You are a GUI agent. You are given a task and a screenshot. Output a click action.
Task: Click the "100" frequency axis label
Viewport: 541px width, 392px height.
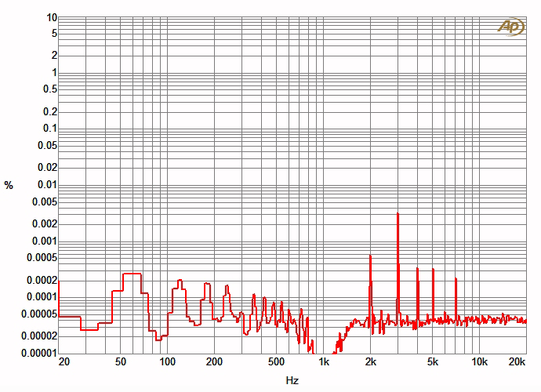167,362
